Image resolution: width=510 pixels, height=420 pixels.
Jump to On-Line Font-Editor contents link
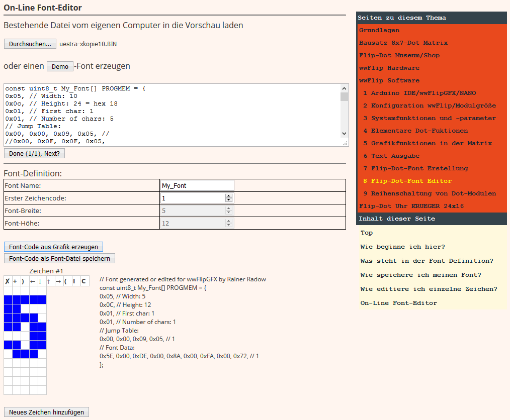pyautogui.click(x=399, y=303)
